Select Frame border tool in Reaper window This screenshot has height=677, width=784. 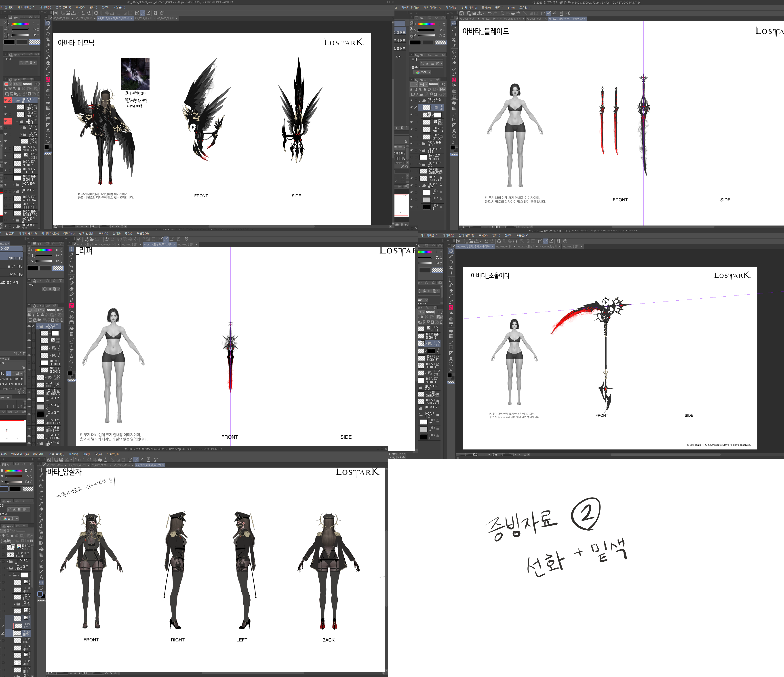click(x=72, y=345)
